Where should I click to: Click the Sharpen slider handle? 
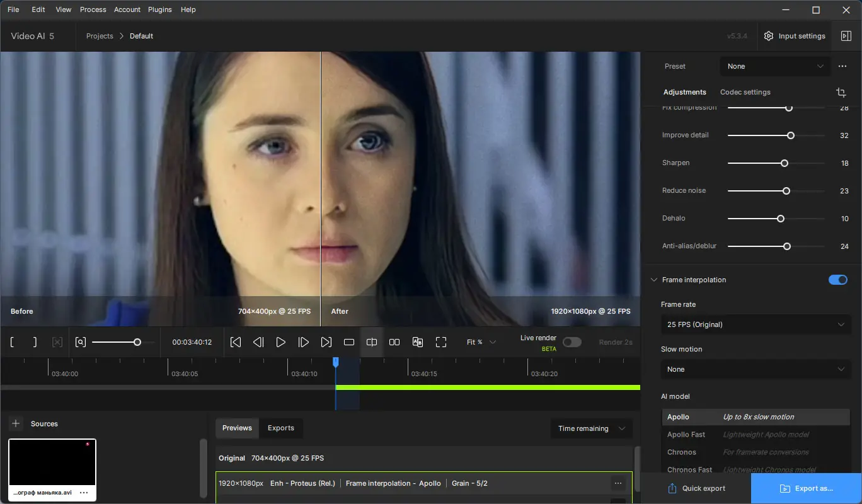(x=784, y=163)
